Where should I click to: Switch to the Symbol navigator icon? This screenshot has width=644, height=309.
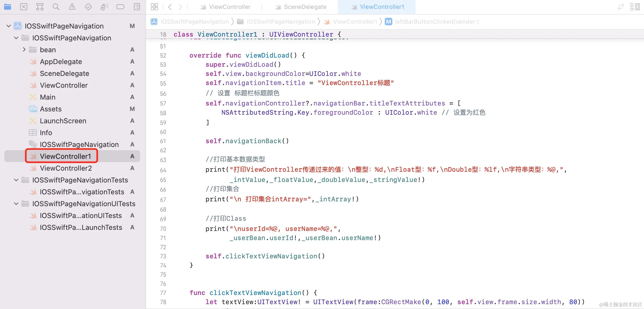[40, 7]
